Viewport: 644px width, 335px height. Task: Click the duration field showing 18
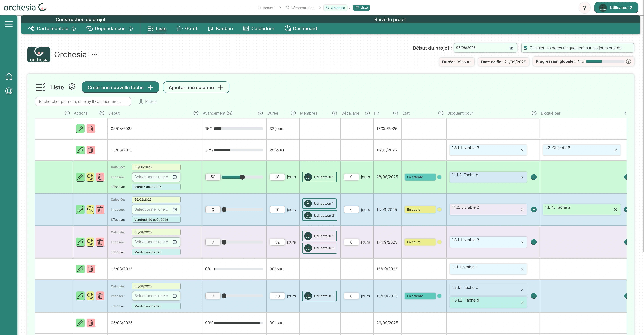coord(277,177)
